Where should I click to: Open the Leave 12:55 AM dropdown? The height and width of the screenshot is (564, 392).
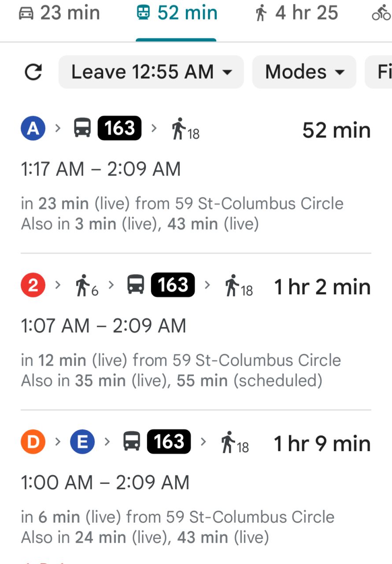coord(151,72)
